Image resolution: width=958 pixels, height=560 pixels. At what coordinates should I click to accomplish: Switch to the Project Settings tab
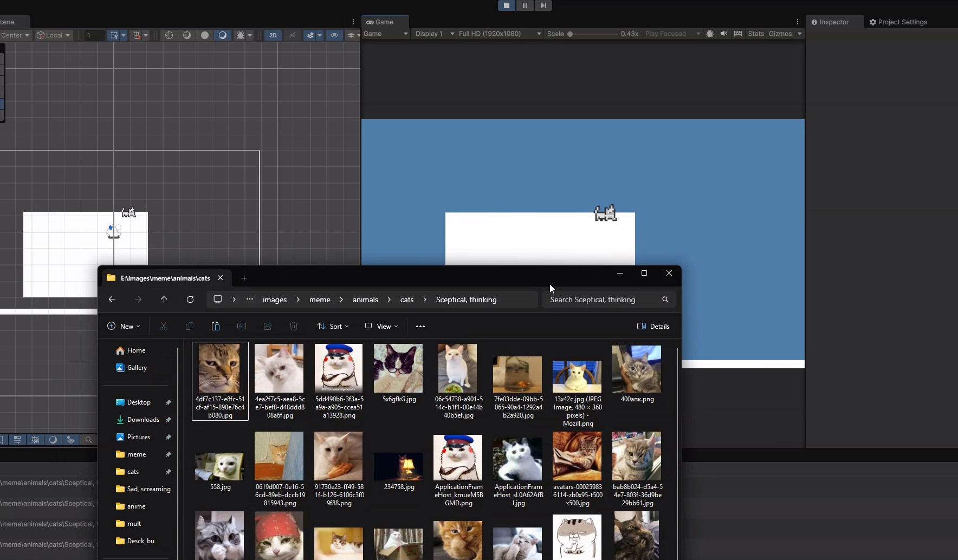click(x=898, y=22)
